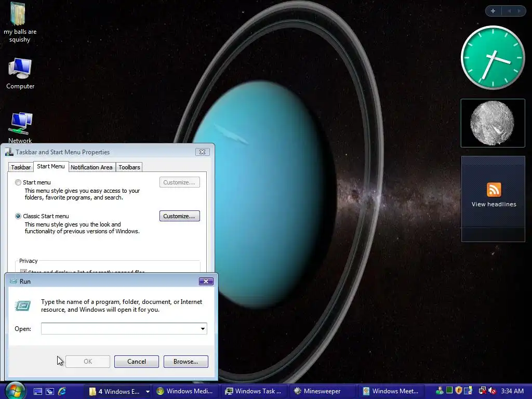532x399 pixels.
Task: Launch Internet Explorer from quick launch
Action: pos(62,391)
